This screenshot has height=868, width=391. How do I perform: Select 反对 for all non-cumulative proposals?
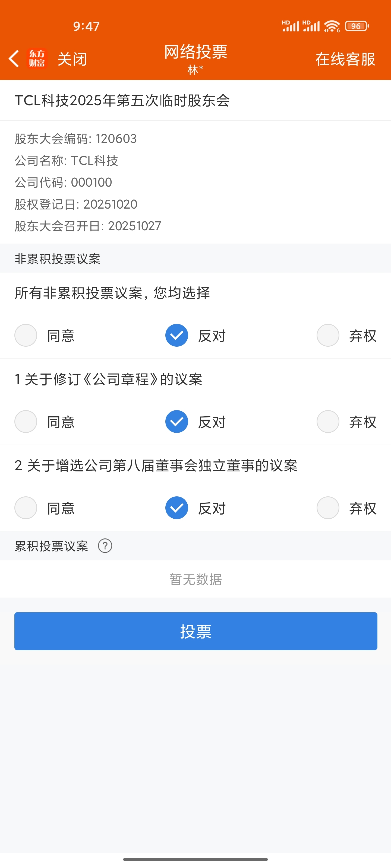tap(177, 335)
